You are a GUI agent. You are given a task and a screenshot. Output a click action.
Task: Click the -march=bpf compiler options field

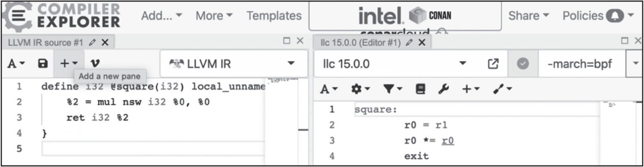point(582,64)
